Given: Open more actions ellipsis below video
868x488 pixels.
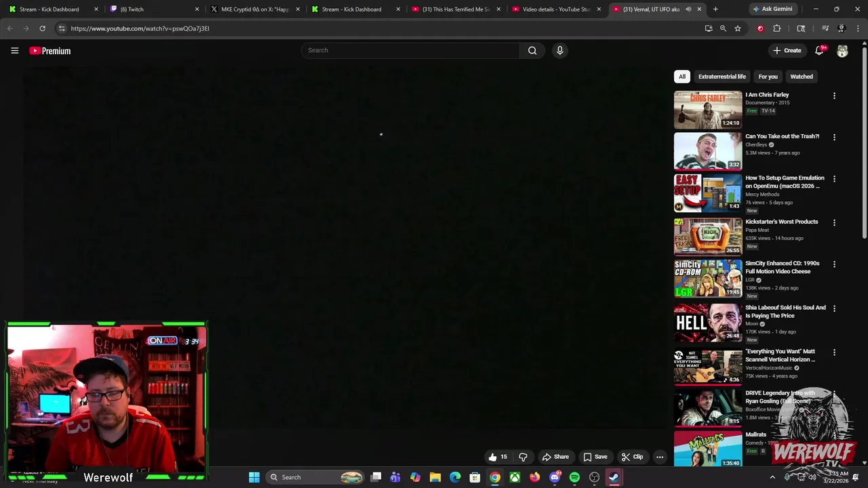Looking at the screenshot, I should coord(659,457).
